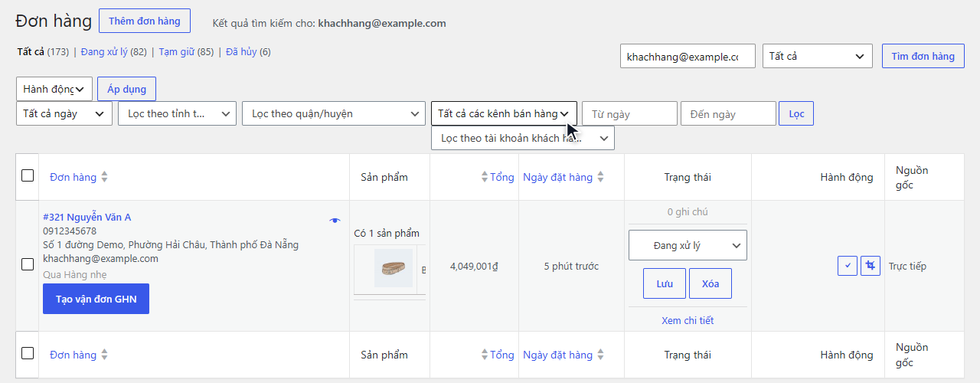Screen dimensions: 980x383
Task: Expand the Lọc theo quận/huyện dropdown
Action: 333,113
